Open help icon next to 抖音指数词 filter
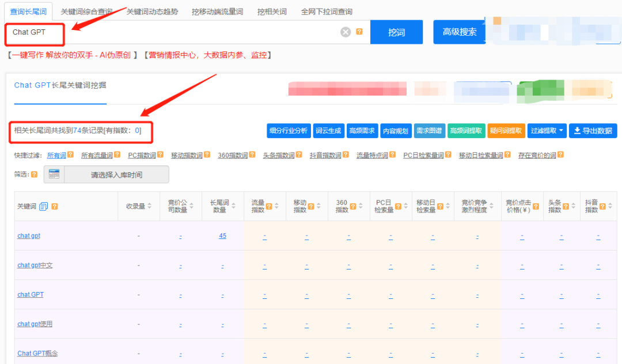Viewport: 622px width, 364px height. tap(346, 154)
